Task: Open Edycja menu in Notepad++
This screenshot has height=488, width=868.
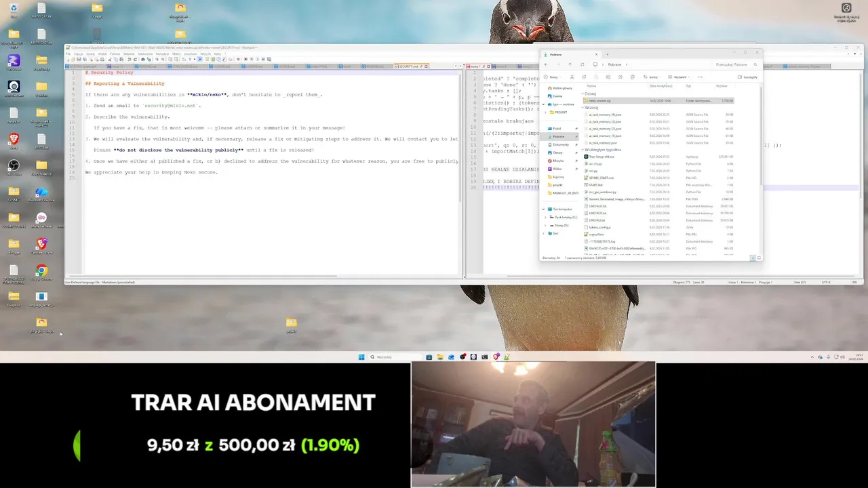Action: click(79, 54)
